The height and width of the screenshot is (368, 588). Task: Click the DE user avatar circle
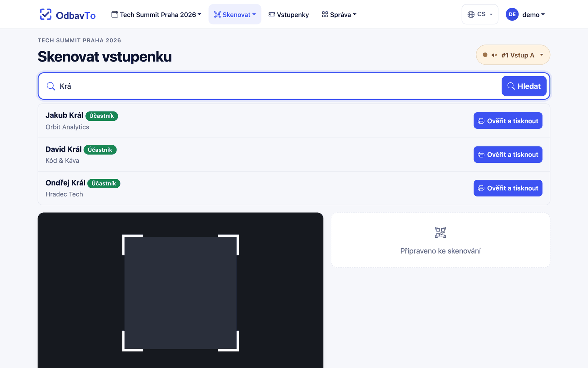point(512,14)
